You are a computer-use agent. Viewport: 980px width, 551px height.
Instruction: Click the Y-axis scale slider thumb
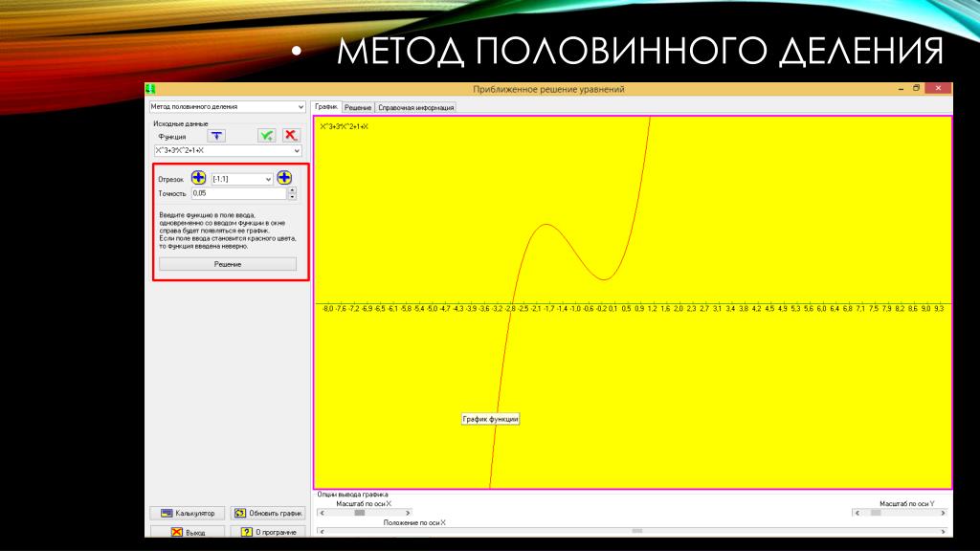(x=876, y=513)
